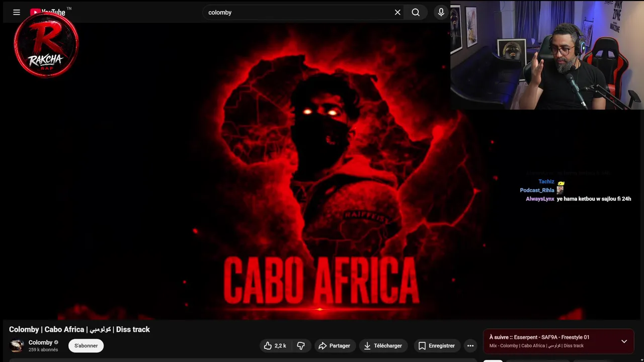644x362 pixels.
Task: Start voice search with the microphone icon
Action: coord(441,12)
